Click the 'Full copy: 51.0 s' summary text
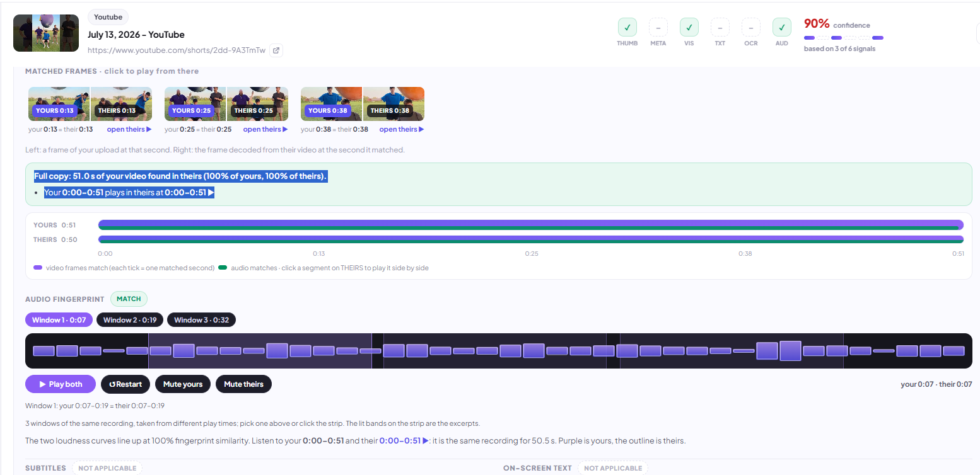 [180, 176]
